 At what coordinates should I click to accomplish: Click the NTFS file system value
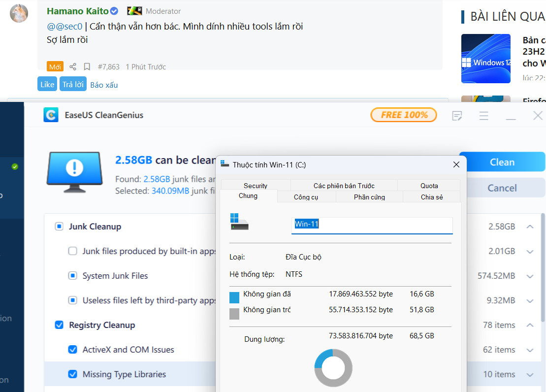(x=294, y=274)
